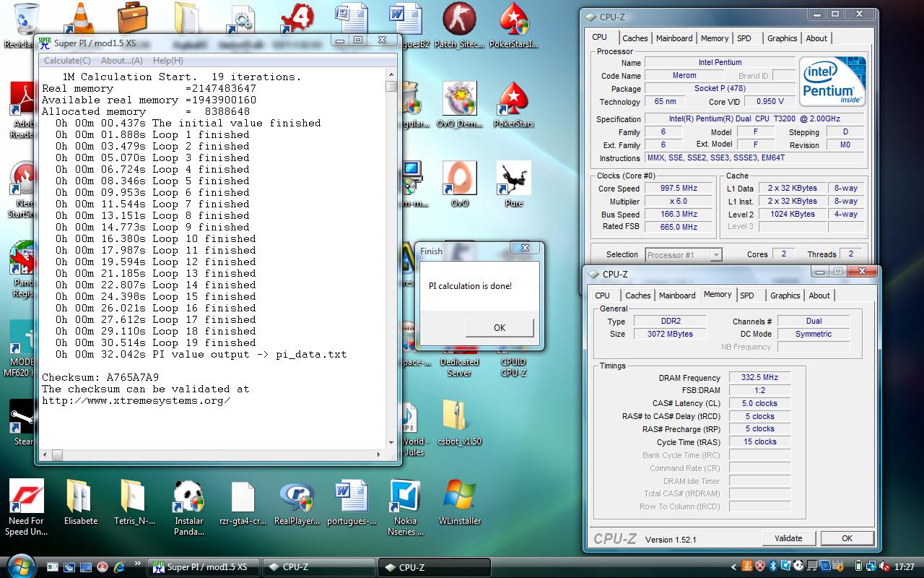Click Super PI vertical scrollbar up arrow
Screen dimensions: 924x578
391,74
